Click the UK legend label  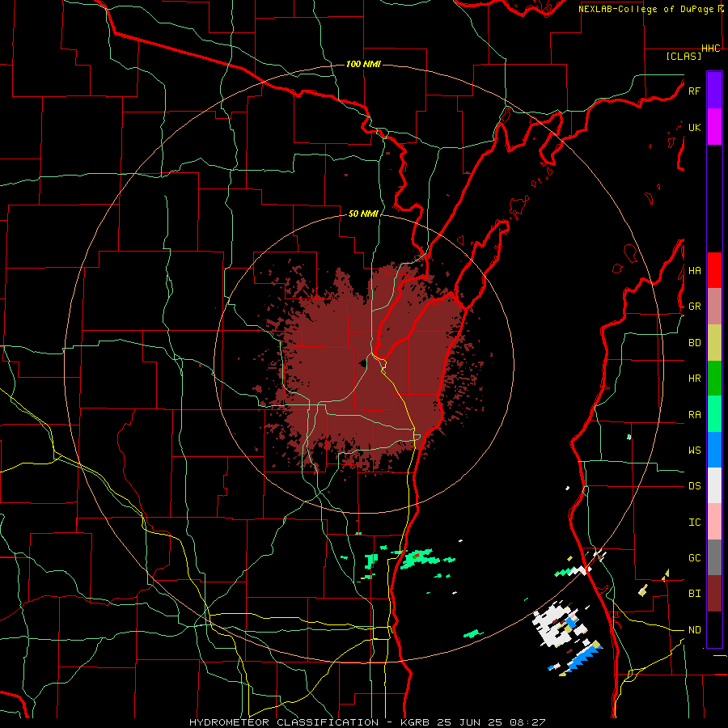[x=694, y=127]
